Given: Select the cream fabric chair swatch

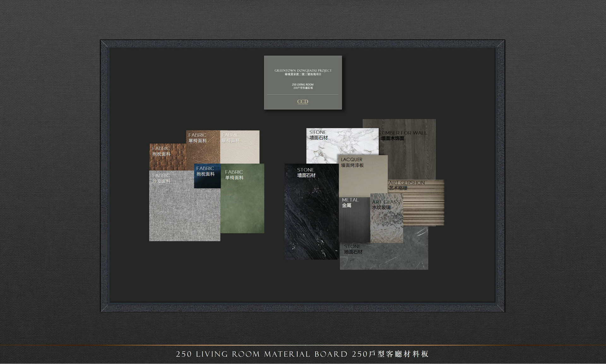Looking at the screenshot, I should [x=240, y=151].
